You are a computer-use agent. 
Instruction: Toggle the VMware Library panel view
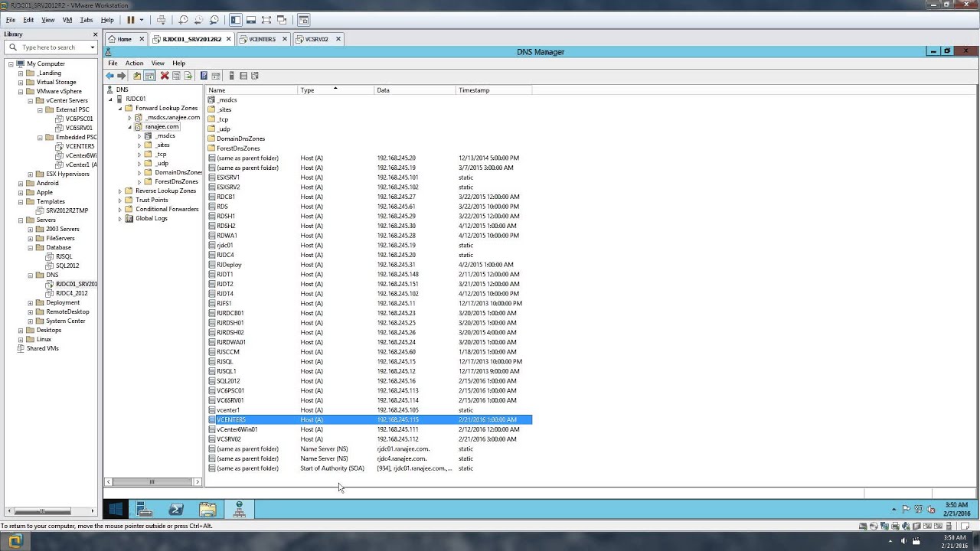(x=236, y=20)
